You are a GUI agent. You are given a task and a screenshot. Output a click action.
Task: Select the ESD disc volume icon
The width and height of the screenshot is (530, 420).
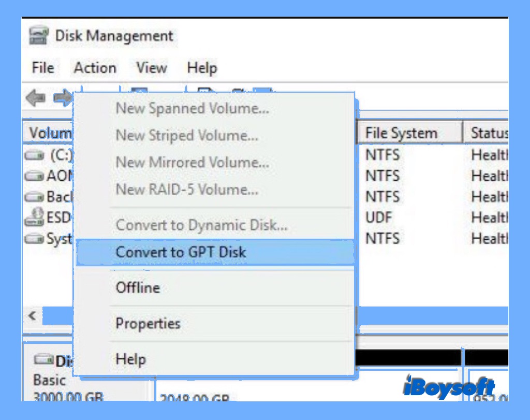coord(35,218)
